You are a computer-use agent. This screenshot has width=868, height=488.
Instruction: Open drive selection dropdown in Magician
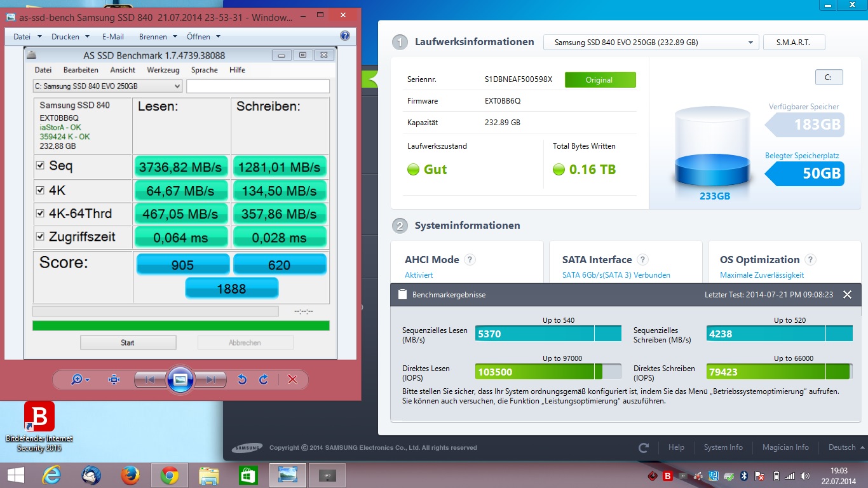651,43
